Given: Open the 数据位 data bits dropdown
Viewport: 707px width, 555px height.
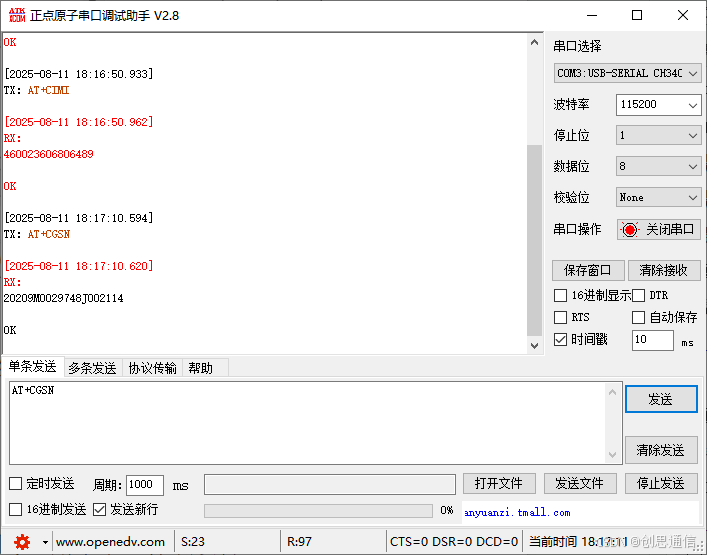Looking at the screenshot, I should click(x=658, y=166).
